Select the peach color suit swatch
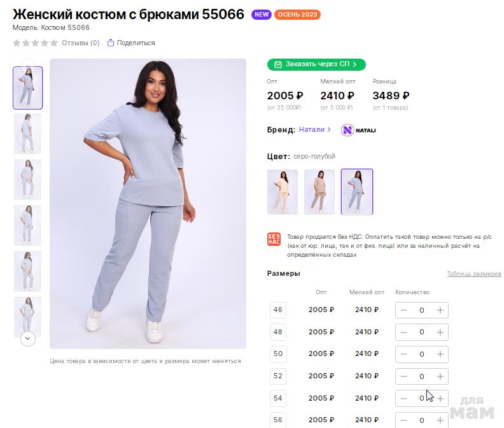The height and width of the screenshot is (428, 504). click(283, 191)
